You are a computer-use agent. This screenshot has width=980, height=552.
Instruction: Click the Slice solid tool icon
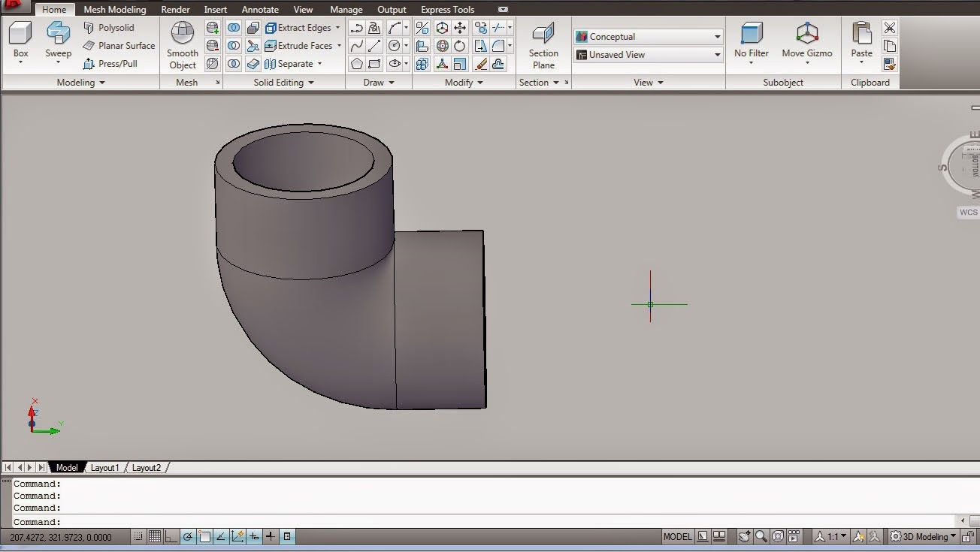pos(253,46)
